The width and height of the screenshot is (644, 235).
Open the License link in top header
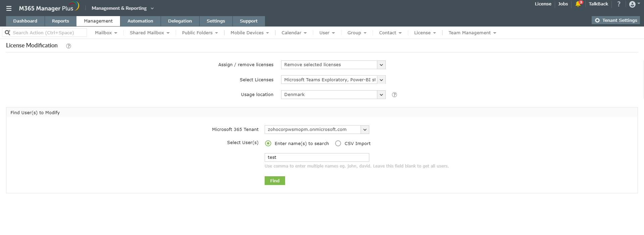(543, 4)
